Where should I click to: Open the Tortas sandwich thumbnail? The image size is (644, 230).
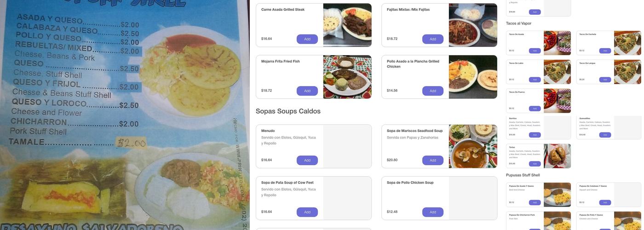pos(557,156)
